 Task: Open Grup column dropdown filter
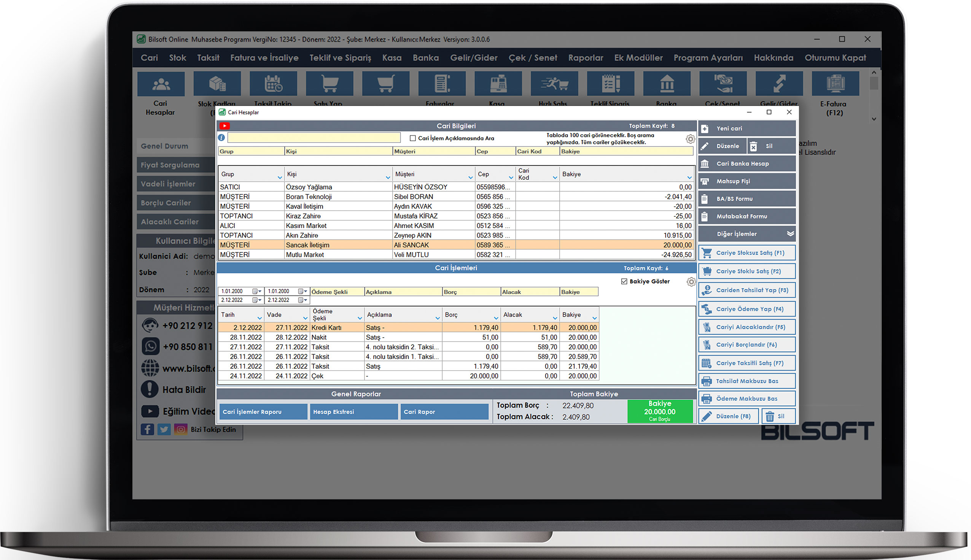coord(281,177)
